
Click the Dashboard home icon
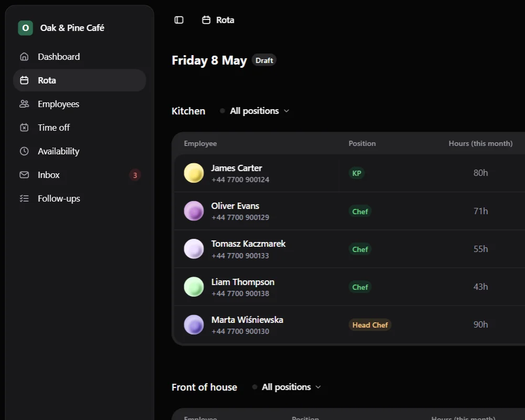point(24,57)
